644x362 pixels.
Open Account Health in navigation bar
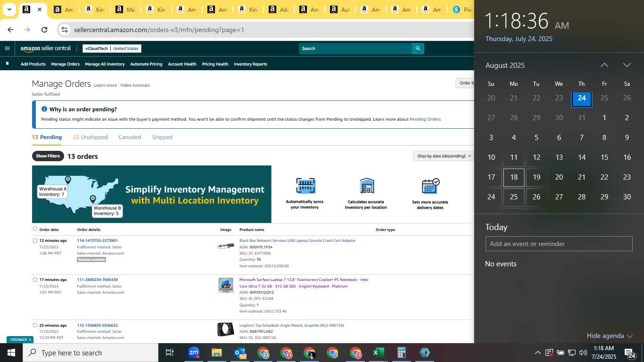182,64
